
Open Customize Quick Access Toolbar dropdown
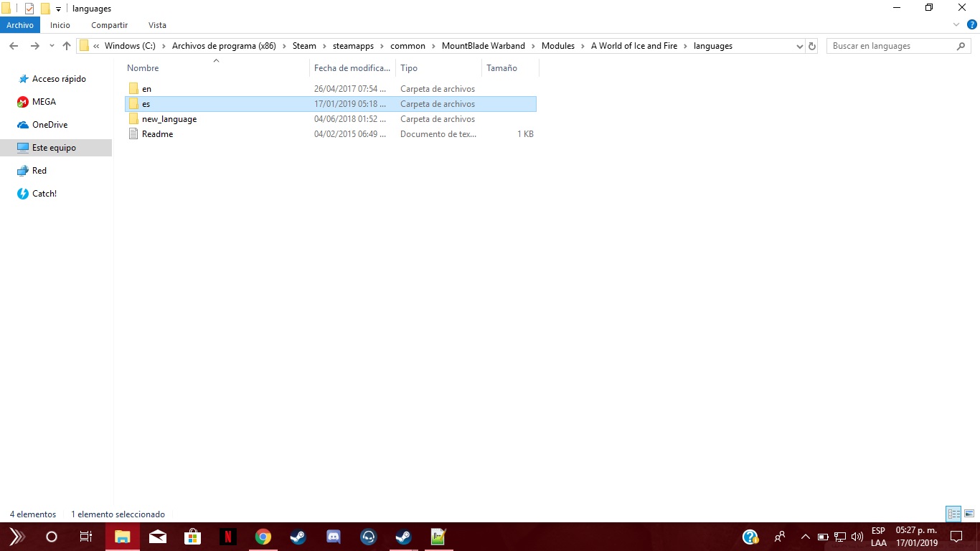pos(58,9)
